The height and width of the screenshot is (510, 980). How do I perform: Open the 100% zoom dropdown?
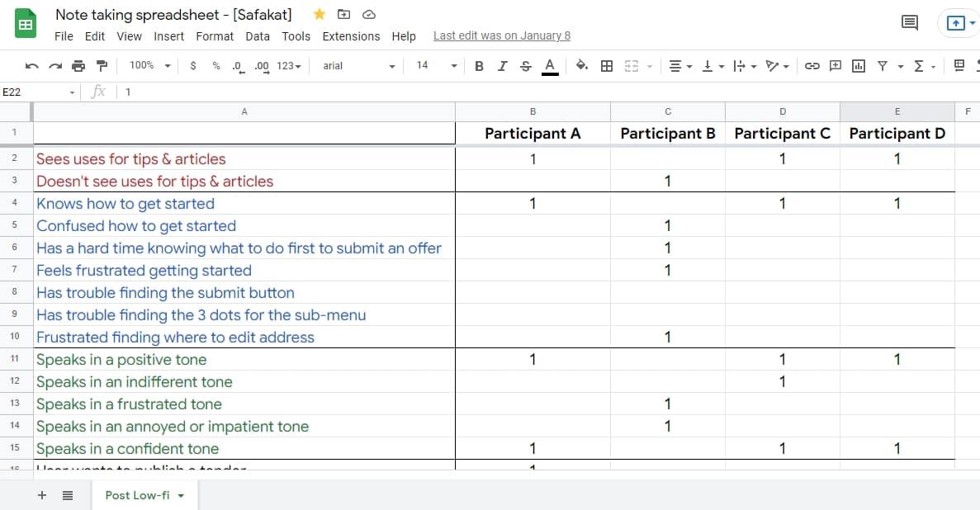tap(150, 66)
